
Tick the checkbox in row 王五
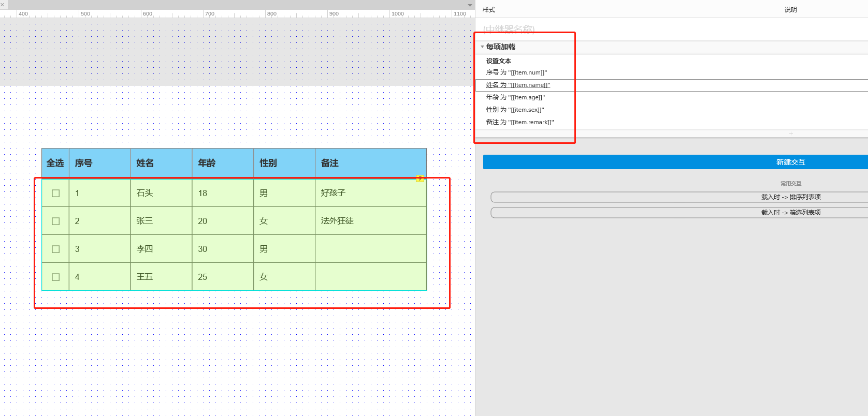click(56, 277)
